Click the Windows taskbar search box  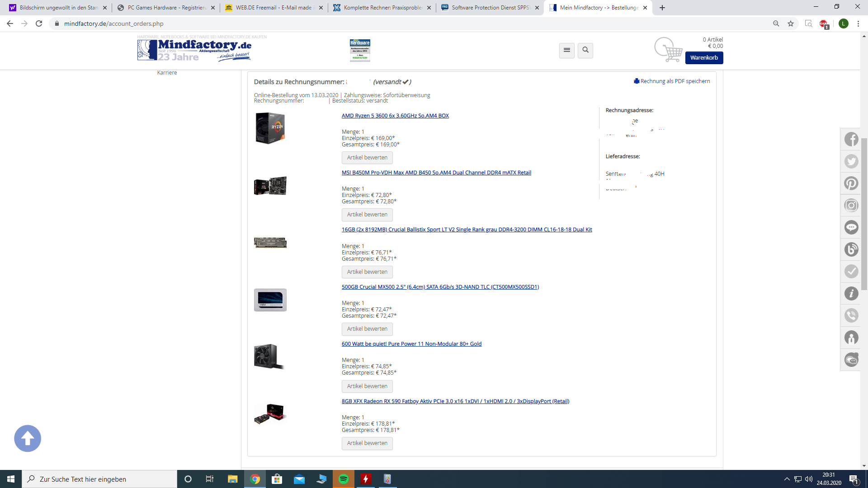pos(99,479)
